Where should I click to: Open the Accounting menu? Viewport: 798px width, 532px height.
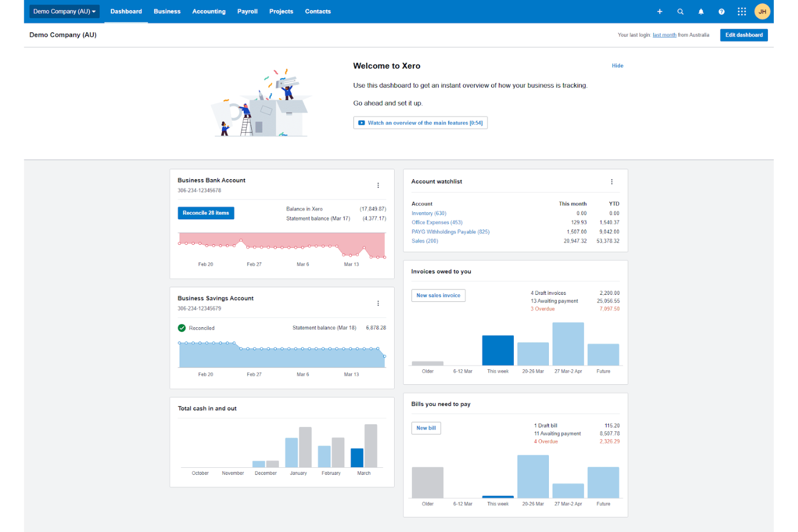point(209,11)
